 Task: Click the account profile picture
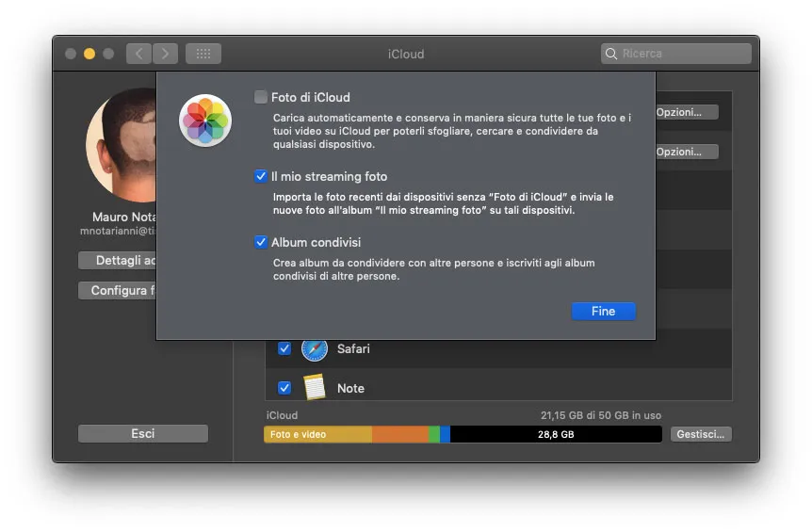tap(122, 145)
